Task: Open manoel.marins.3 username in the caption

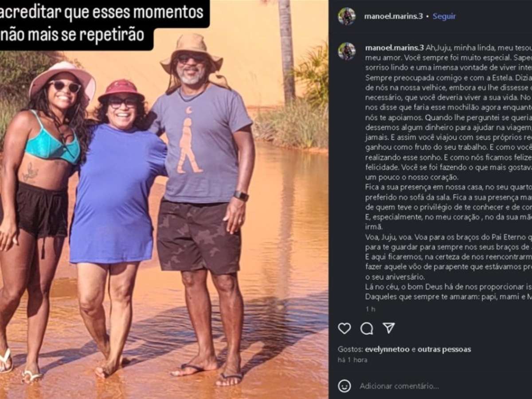Action: click(394, 47)
